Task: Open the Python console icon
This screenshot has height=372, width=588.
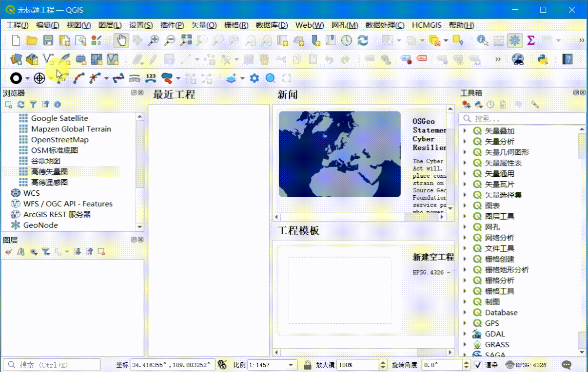Action: [x=543, y=59]
